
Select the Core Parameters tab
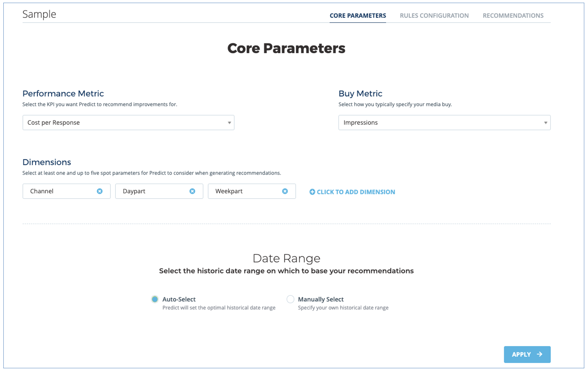tap(358, 15)
